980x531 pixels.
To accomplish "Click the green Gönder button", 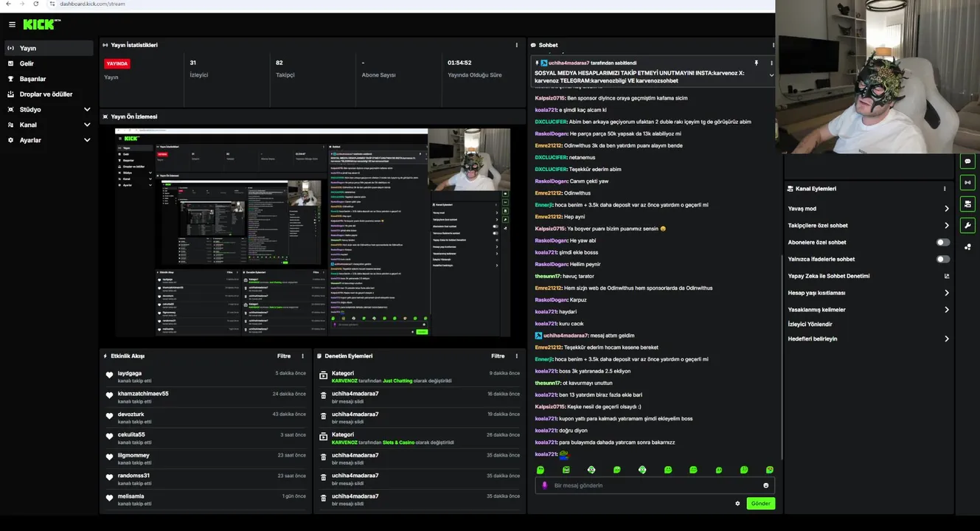I will tap(761, 504).
